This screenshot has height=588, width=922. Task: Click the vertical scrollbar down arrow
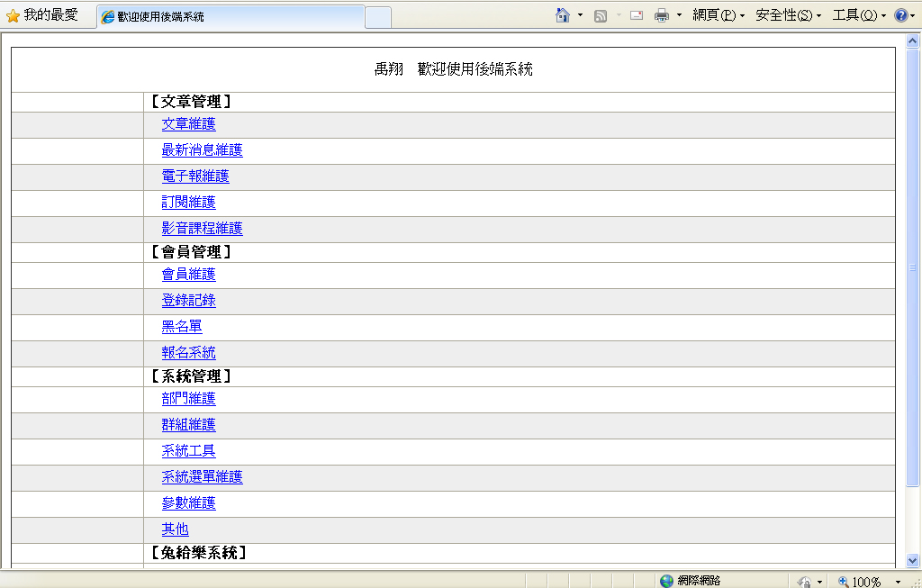point(913,559)
